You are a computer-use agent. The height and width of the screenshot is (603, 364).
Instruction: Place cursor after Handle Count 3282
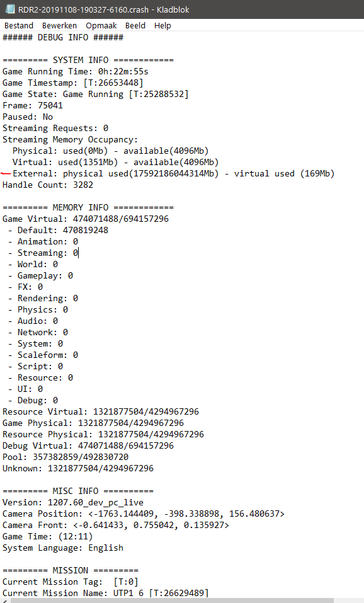click(94, 185)
